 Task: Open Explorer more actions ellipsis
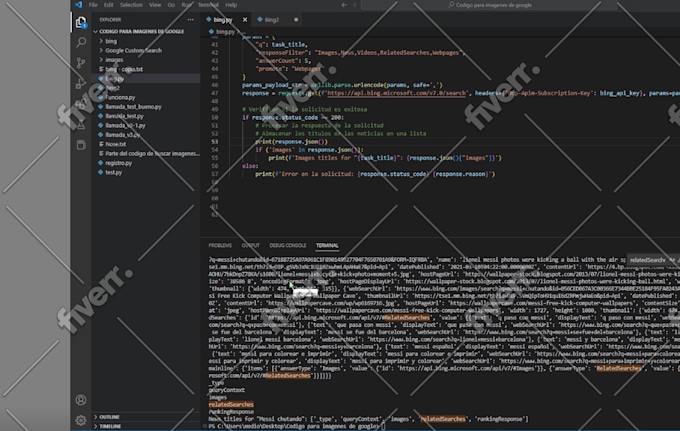(x=190, y=20)
